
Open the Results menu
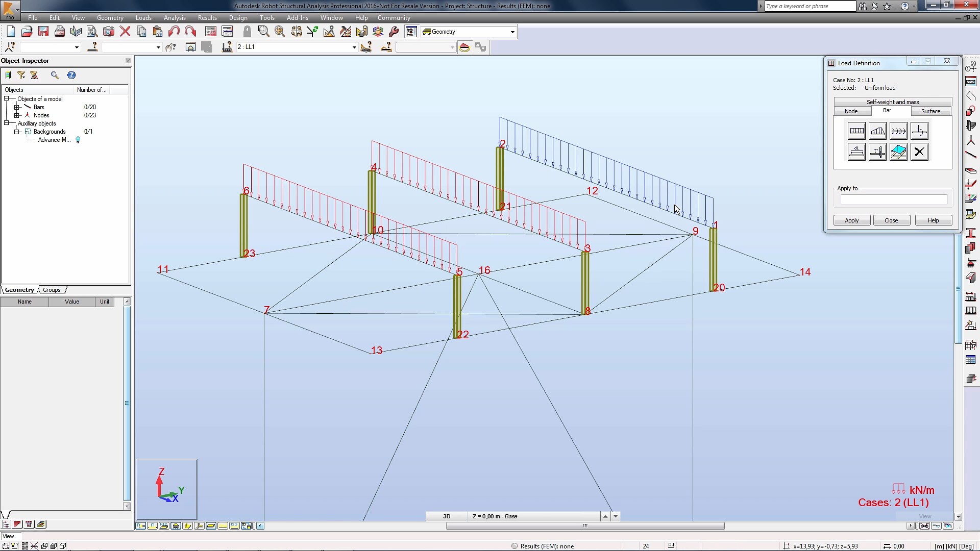207,18
